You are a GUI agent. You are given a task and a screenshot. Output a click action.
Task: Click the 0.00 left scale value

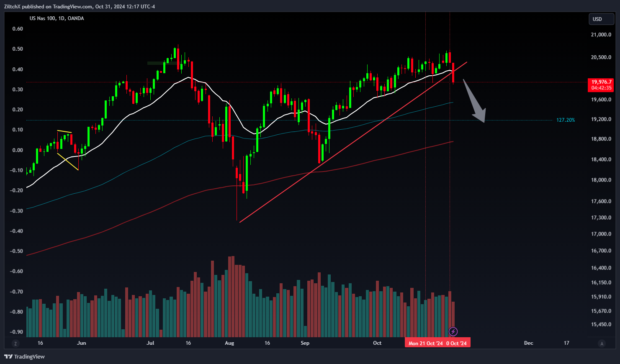click(18, 150)
